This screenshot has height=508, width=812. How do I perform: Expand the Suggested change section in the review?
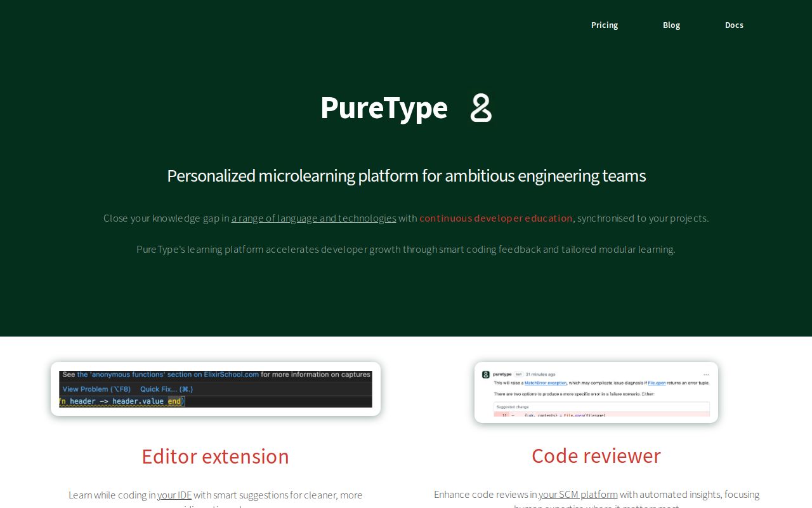pyautogui.click(x=513, y=405)
